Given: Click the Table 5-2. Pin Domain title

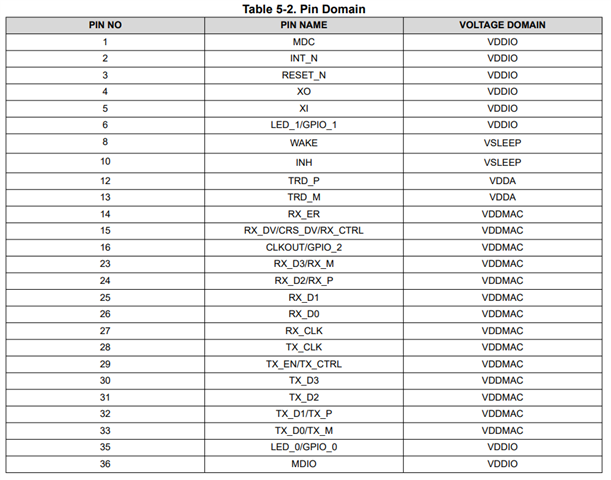Looking at the screenshot, I should pos(304,8).
